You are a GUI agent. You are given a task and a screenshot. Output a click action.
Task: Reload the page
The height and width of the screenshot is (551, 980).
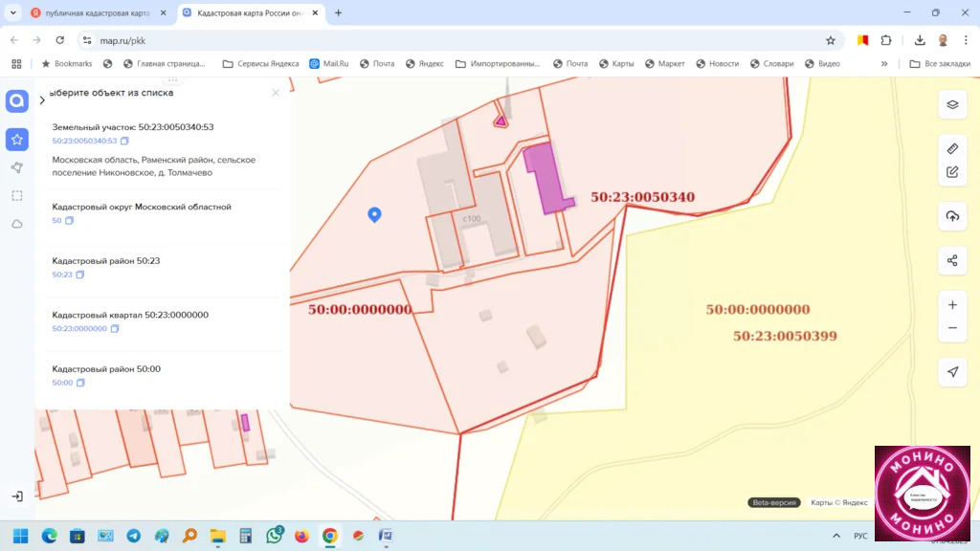pyautogui.click(x=60, y=40)
